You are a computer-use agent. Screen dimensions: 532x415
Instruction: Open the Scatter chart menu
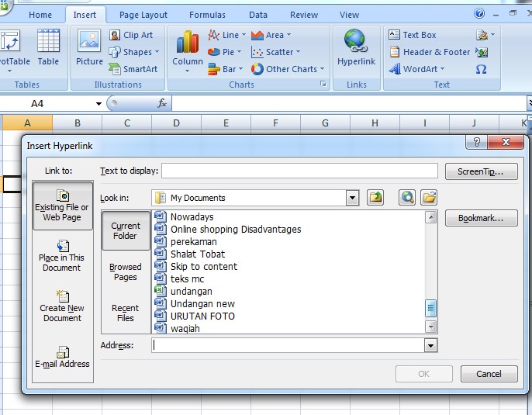click(275, 52)
